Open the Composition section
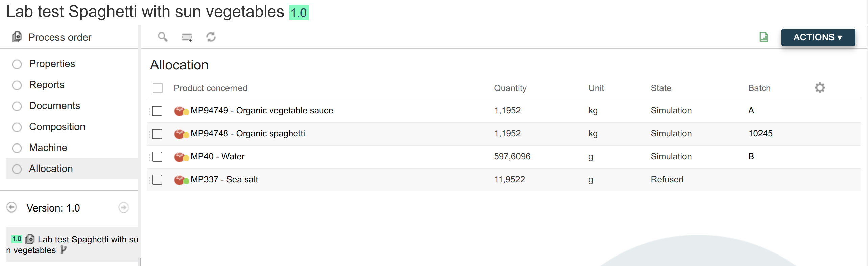The width and height of the screenshot is (868, 266). pos(57,127)
